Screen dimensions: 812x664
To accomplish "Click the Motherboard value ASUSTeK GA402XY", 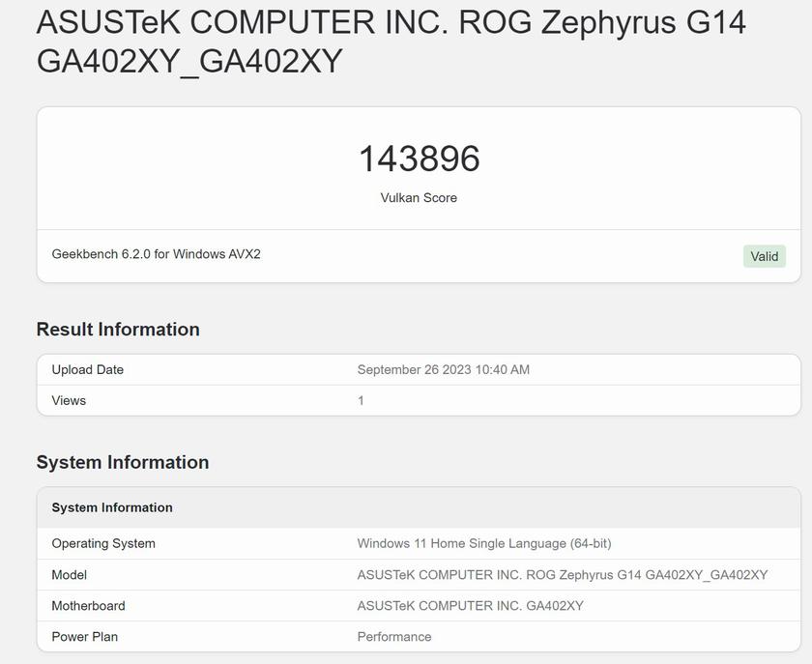I will click(x=470, y=606).
